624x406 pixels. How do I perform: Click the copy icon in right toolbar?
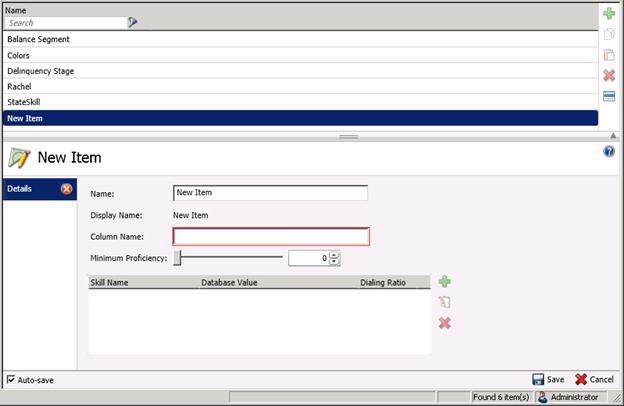point(608,34)
